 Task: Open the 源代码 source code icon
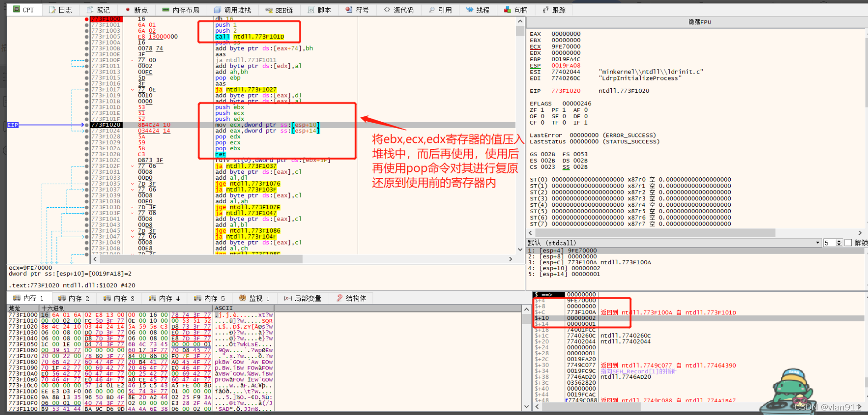[387, 10]
